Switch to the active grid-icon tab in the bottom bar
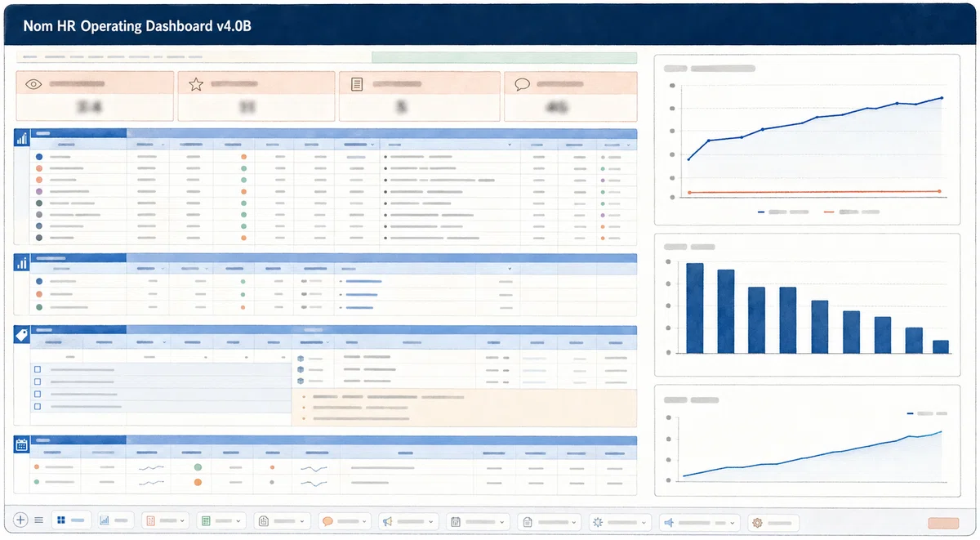This screenshot has width=980, height=540. click(72, 520)
